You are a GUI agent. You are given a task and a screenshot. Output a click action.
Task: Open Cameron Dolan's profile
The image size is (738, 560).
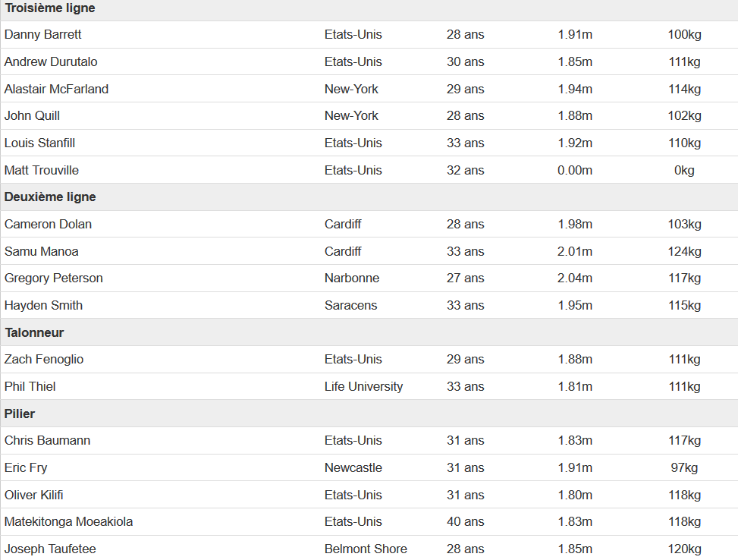point(48,224)
